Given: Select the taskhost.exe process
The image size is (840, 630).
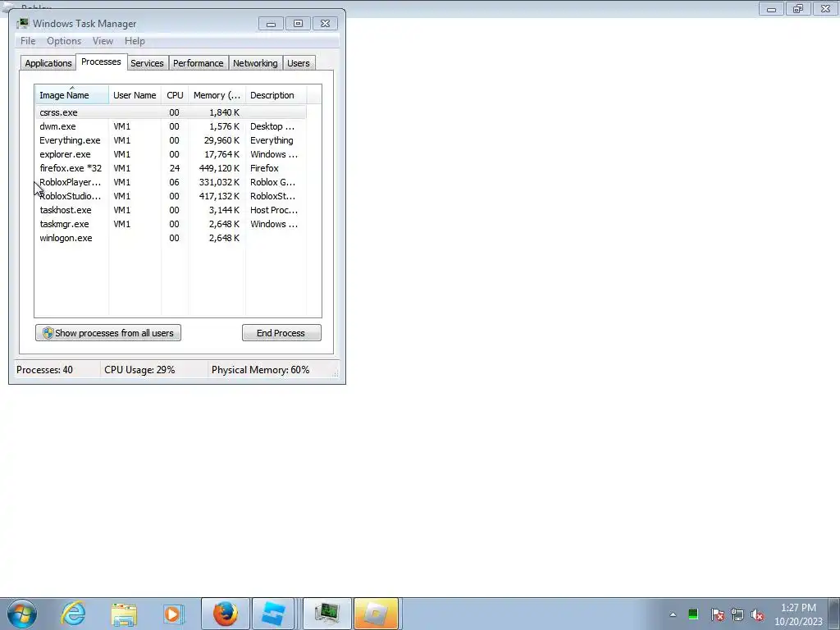Looking at the screenshot, I should click(171, 210).
